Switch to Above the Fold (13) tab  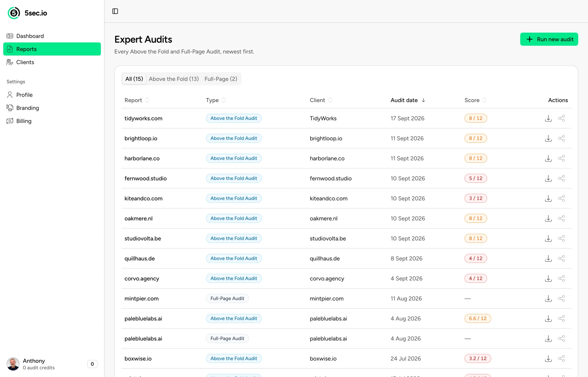tap(174, 79)
